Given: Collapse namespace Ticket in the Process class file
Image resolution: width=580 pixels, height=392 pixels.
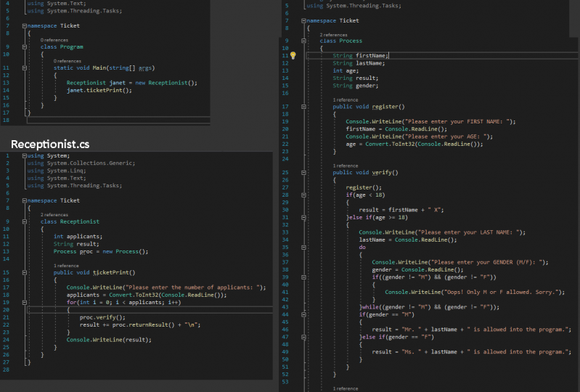Looking at the screenshot, I should point(303,21).
